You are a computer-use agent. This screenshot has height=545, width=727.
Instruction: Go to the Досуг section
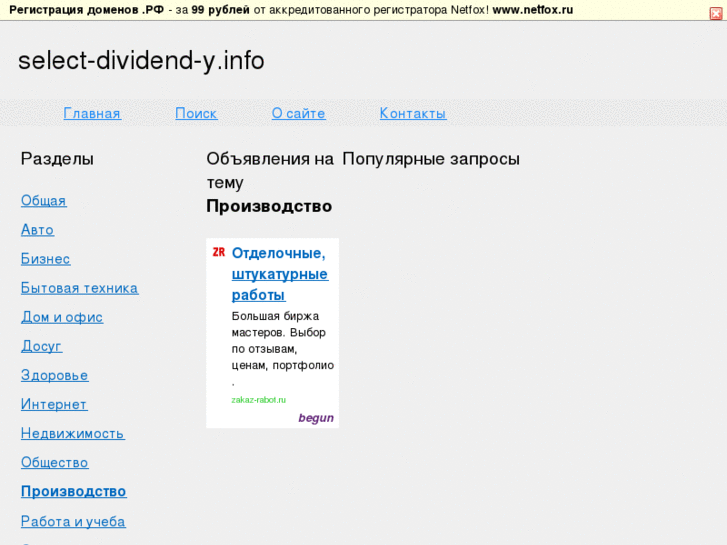41,346
